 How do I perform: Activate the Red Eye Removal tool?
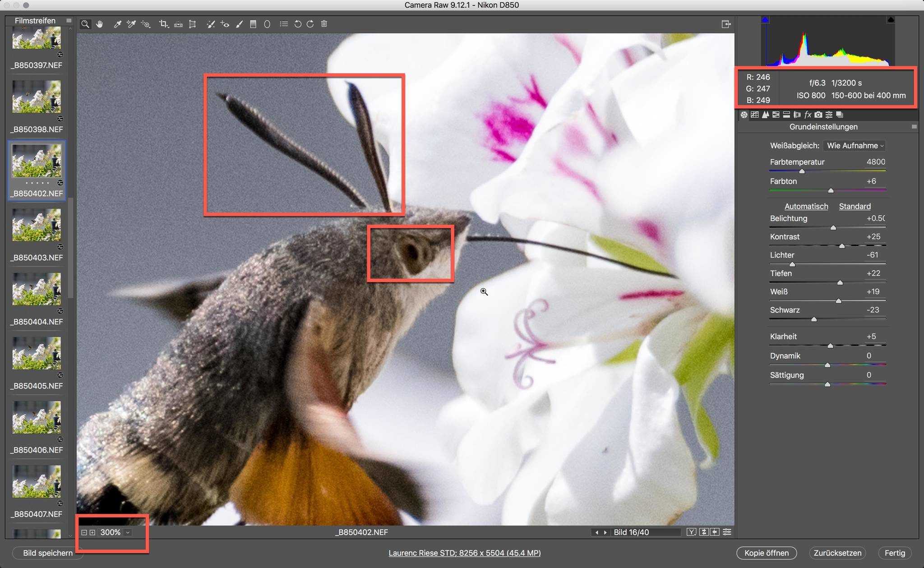pos(225,24)
